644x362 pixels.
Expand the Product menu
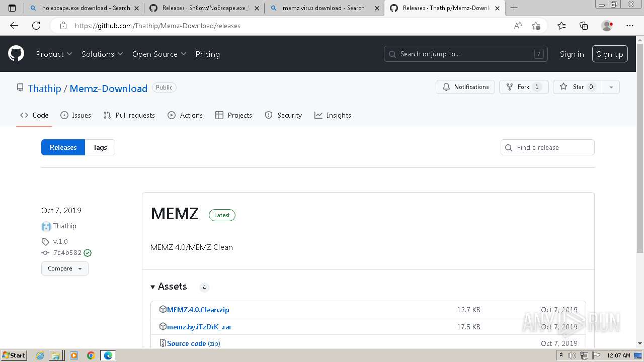(54, 54)
